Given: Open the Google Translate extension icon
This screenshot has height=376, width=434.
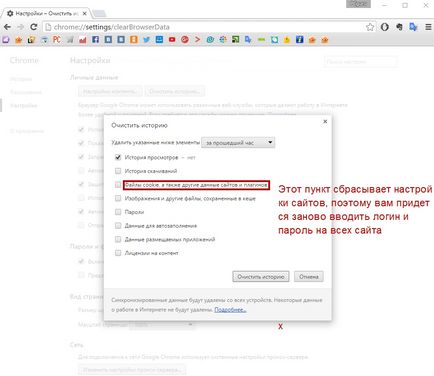Looking at the screenshot, I should point(414,27).
